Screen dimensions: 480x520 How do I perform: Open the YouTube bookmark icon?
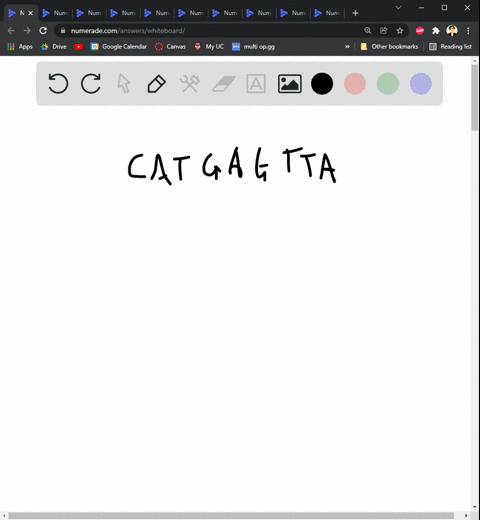pos(78,47)
